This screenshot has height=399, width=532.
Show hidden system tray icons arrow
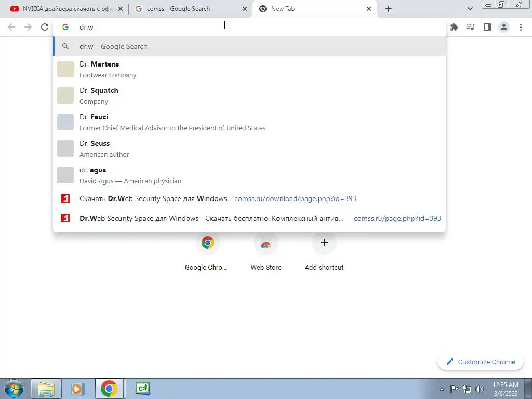442,389
